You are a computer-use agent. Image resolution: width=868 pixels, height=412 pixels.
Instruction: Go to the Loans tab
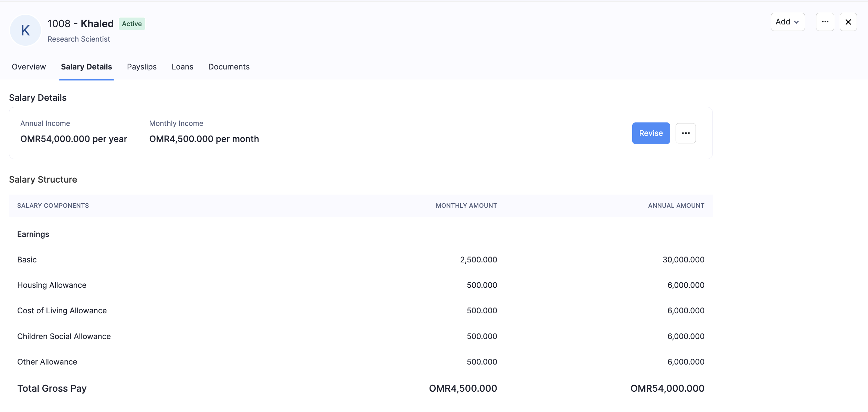pos(182,67)
